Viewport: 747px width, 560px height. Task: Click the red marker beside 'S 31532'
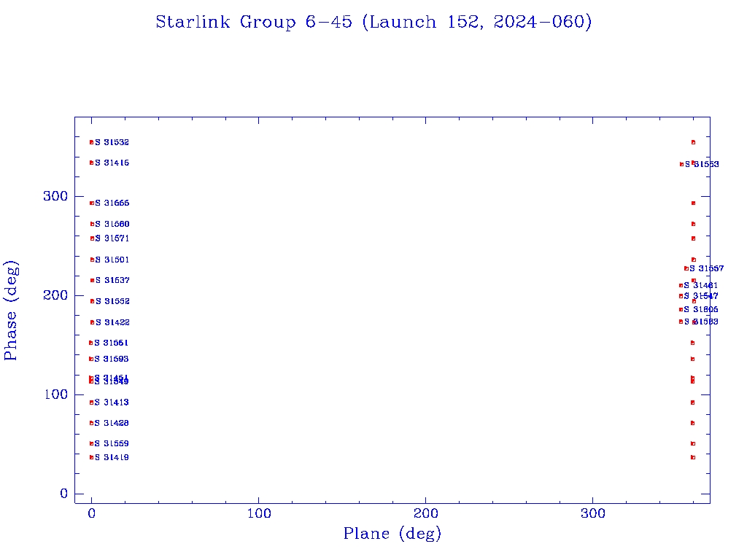click(x=91, y=142)
